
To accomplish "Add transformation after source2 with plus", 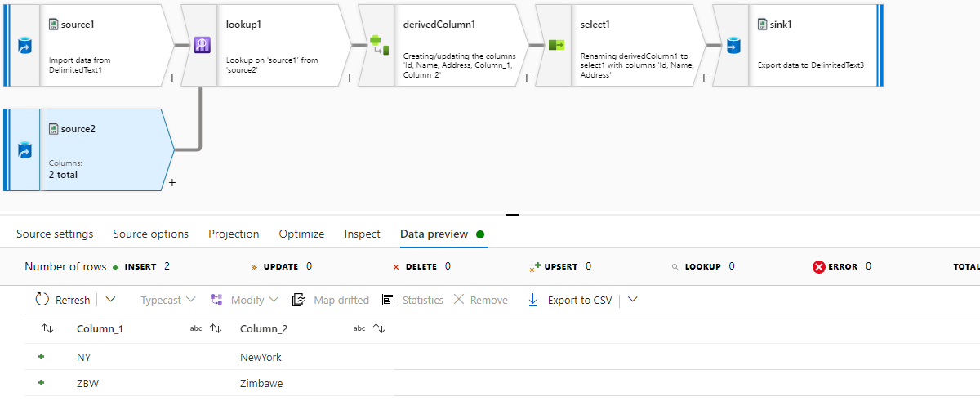I will [171, 183].
